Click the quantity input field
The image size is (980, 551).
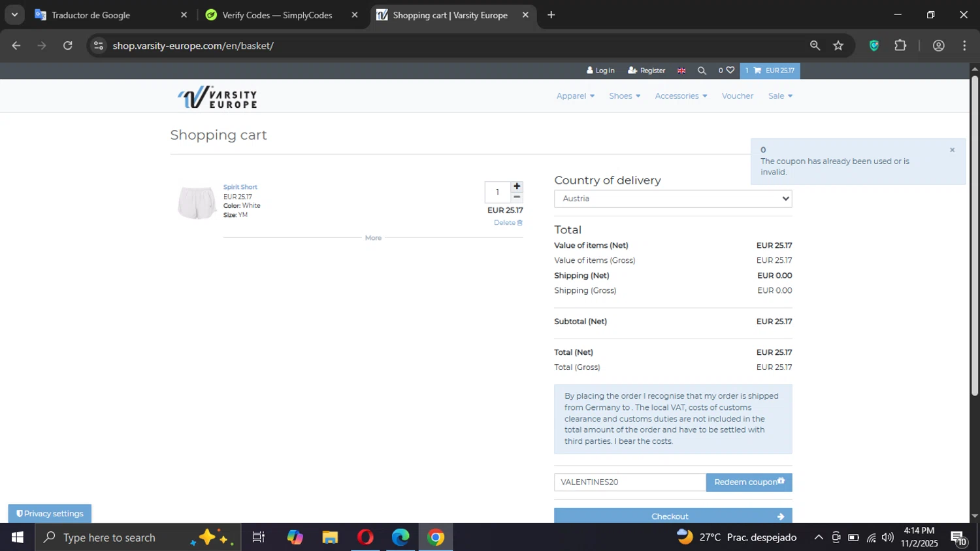498,192
